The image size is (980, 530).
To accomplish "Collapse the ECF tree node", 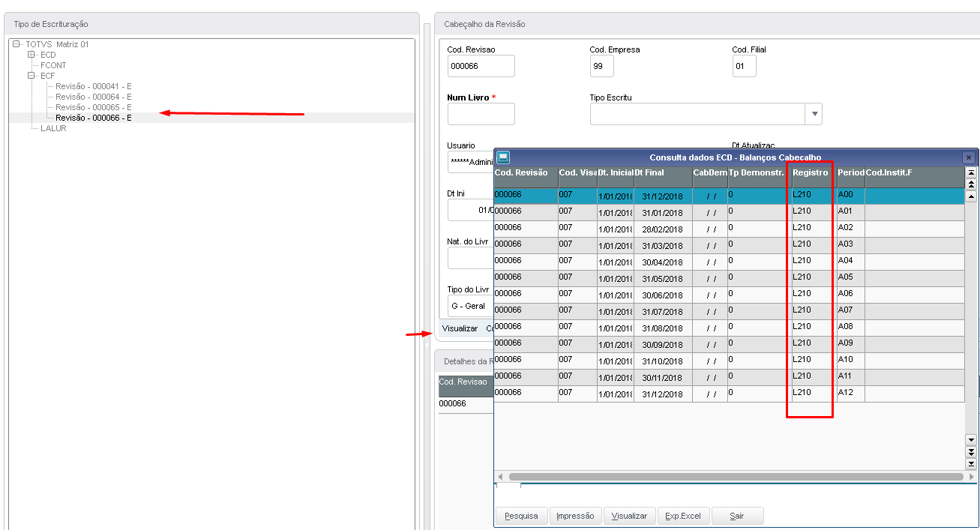I will pyautogui.click(x=31, y=76).
